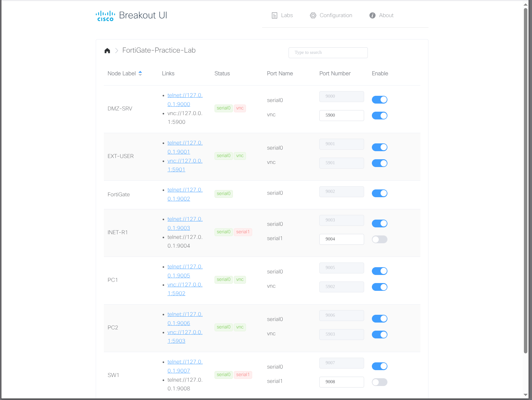Image resolution: width=532 pixels, height=400 pixels.
Task: Click port number field 9008
Action: point(341,382)
